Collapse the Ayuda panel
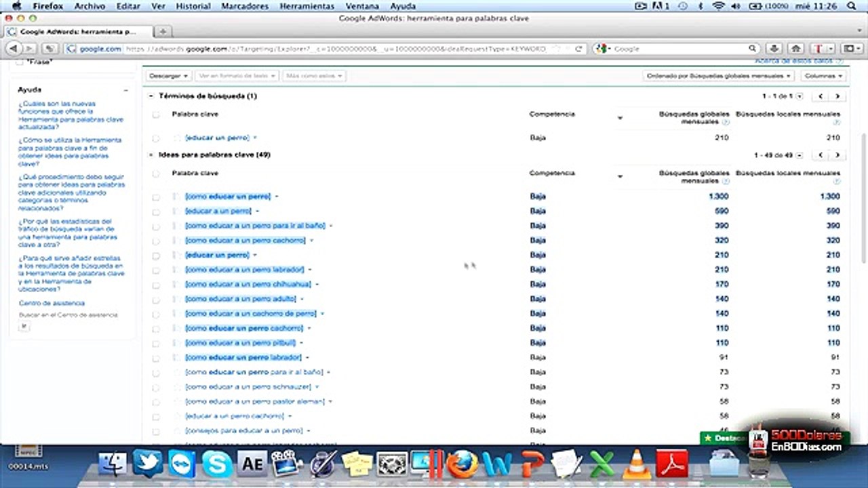Viewport: 868px width, 488px height. click(x=126, y=90)
